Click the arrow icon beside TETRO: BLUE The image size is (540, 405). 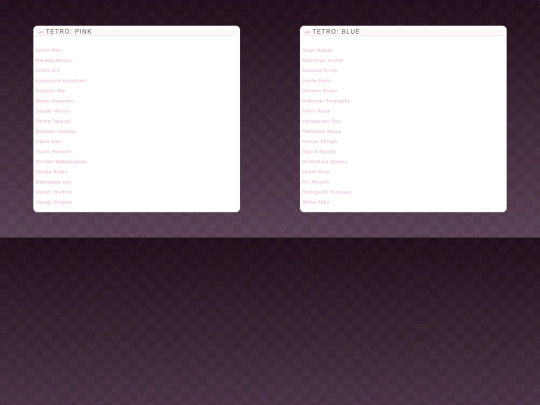[307, 32]
